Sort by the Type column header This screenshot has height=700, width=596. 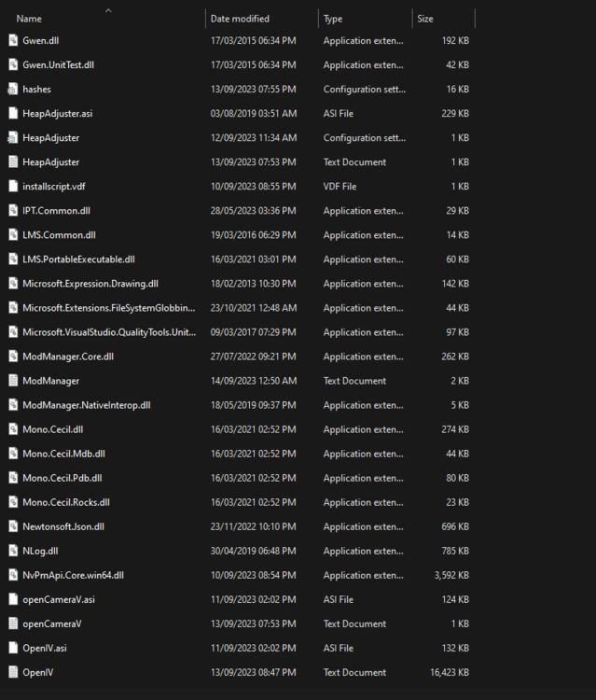tap(333, 19)
